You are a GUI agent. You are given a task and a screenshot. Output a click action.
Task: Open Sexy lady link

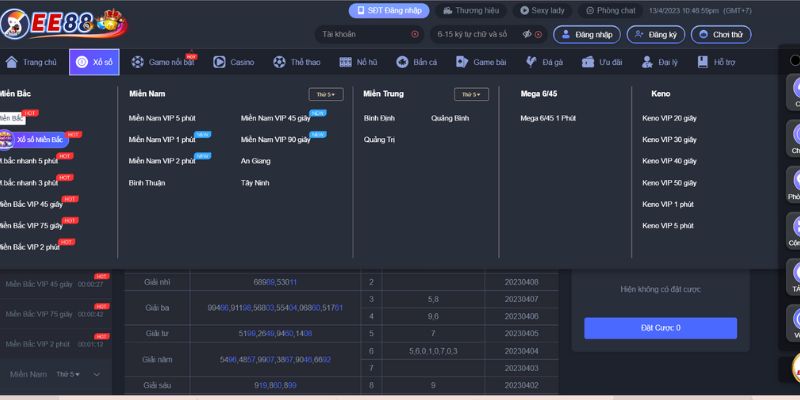[542, 11]
